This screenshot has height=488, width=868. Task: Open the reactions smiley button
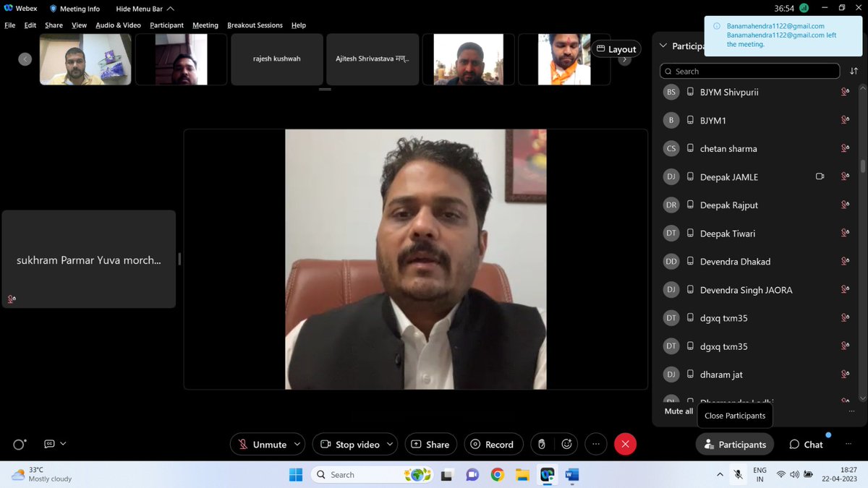(x=567, y=445)
